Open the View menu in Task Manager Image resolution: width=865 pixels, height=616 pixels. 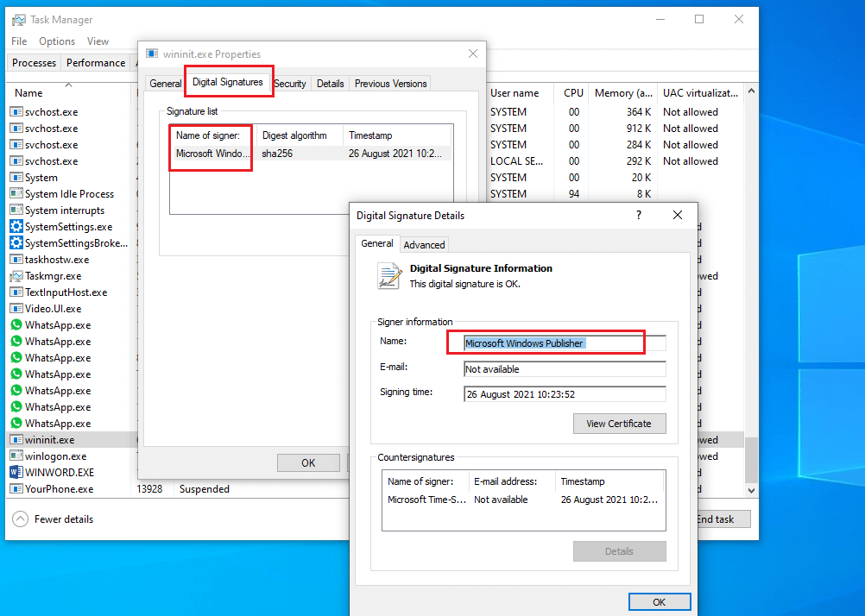(x=98, y=41)
